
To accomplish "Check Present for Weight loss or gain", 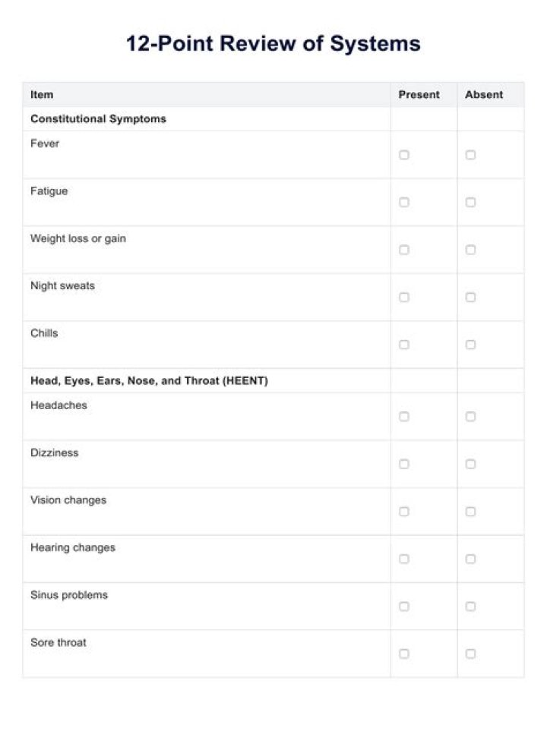I will point(404,250).
